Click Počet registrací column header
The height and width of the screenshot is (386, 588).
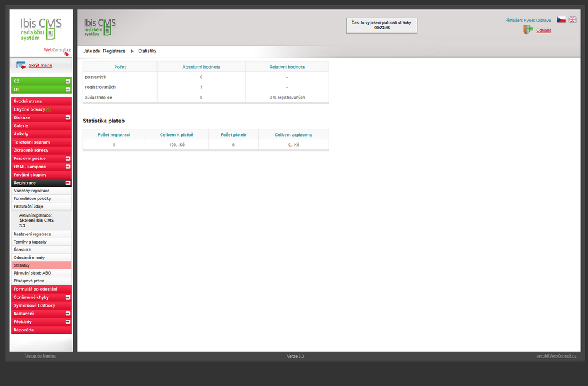(x=113, y=135)
